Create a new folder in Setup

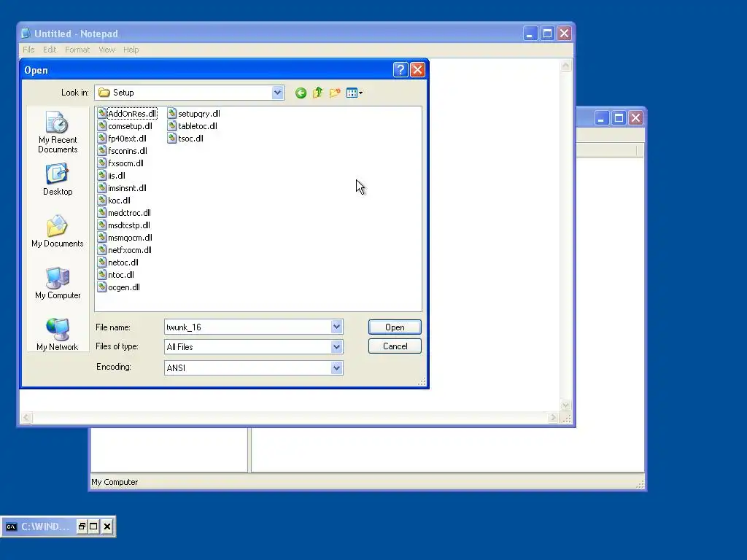click(x=335, y=93)
